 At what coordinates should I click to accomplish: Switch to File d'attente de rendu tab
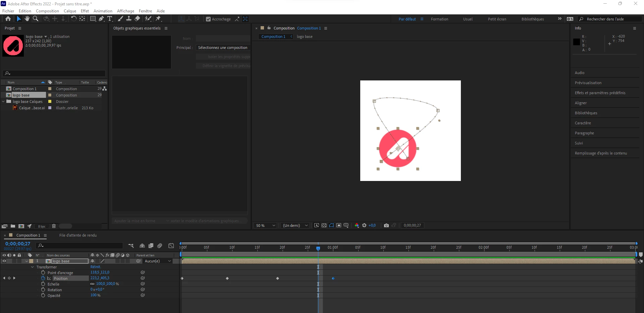[78, 235]
